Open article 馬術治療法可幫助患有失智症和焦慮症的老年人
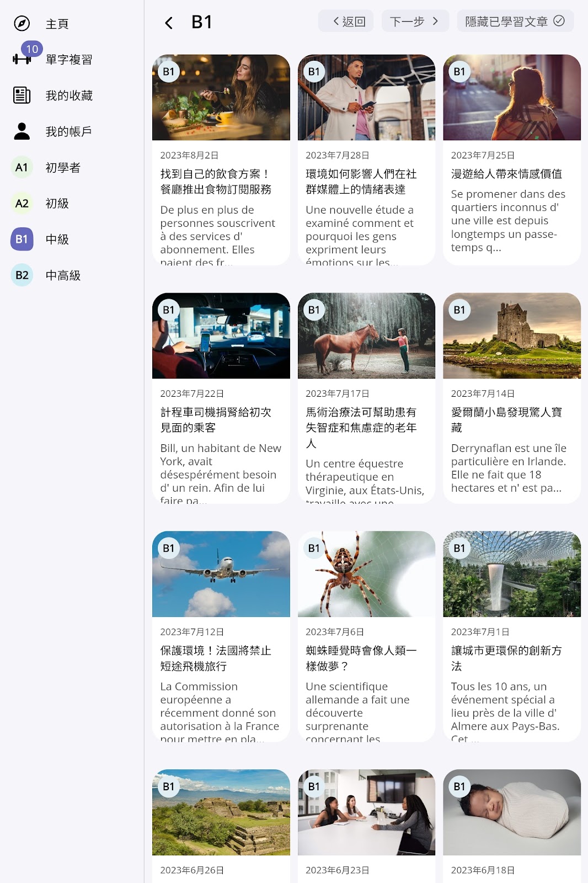Viewport: 588px width, 883px height. click(361, 428)
